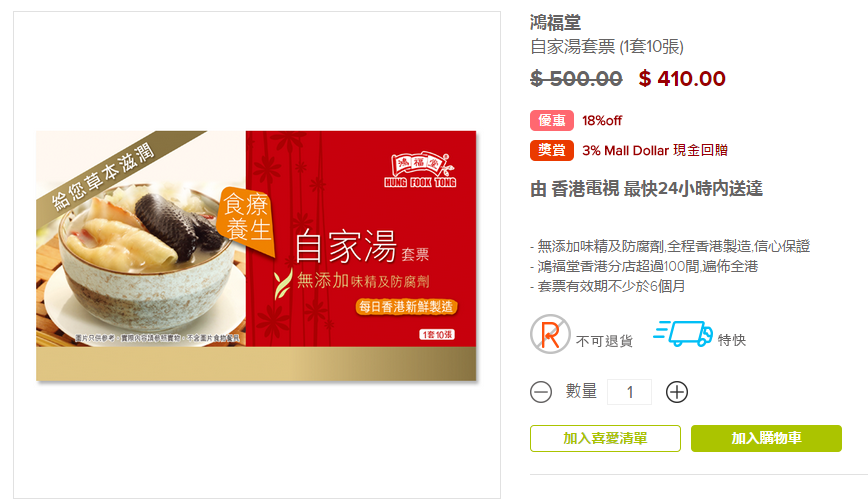This screenshot has height=502, width=868.
Task: Click the quantity input field
Action: click(x=629, y=392)
